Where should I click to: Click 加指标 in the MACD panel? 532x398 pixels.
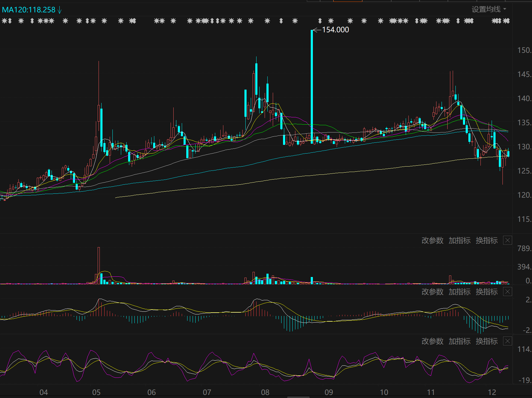tap(459, 292)
